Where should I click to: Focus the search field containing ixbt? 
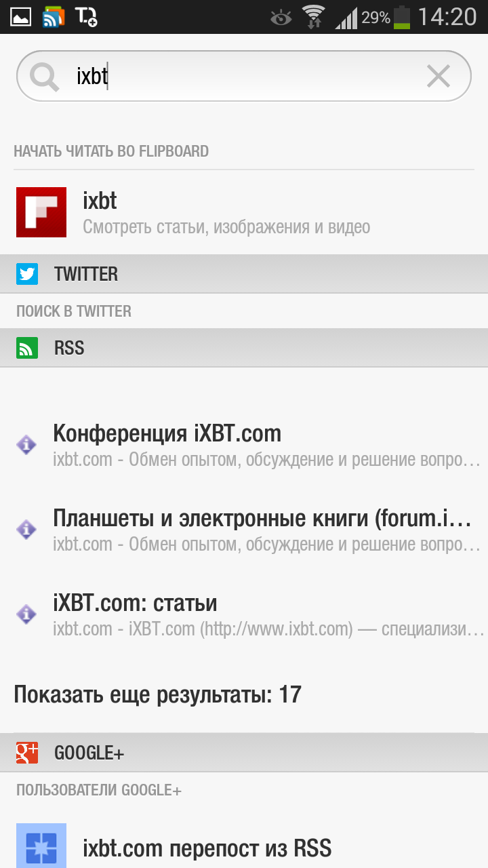click(x=244, y=77)
